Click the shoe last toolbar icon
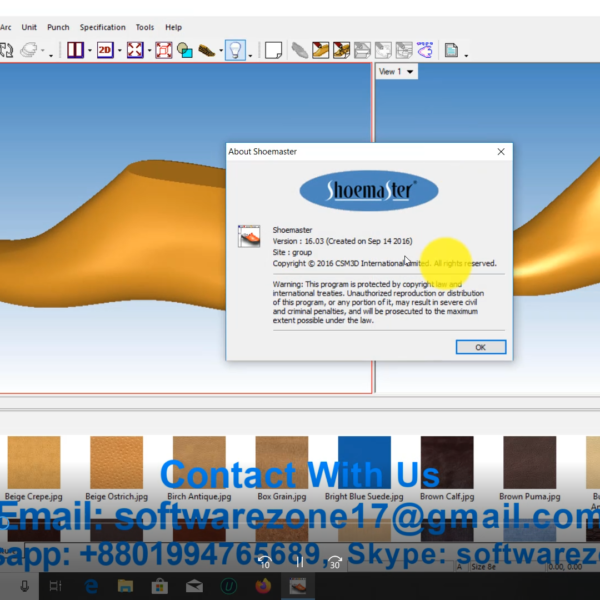 208,50
